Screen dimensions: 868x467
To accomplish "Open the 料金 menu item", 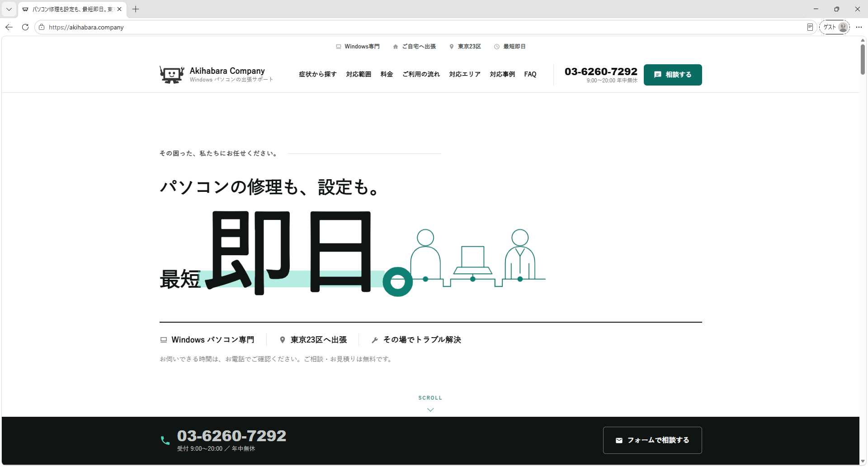I will [387, 74].
